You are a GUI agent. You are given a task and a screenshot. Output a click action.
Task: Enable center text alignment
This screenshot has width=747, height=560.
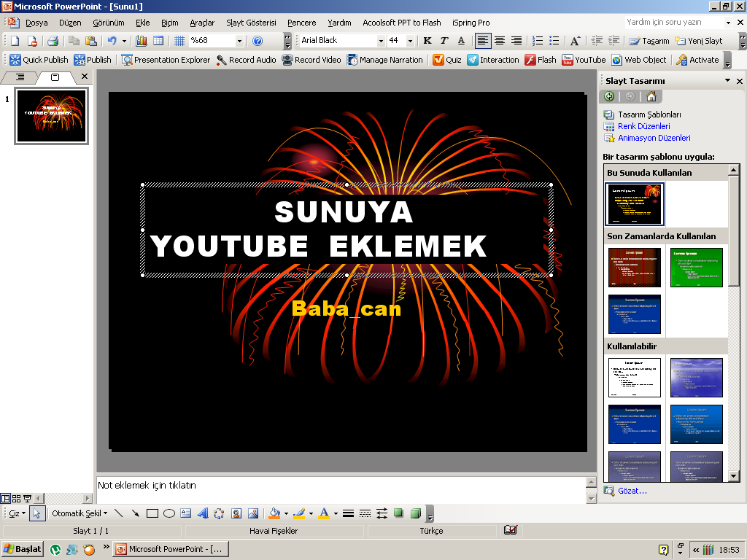[x=500, y=41]
